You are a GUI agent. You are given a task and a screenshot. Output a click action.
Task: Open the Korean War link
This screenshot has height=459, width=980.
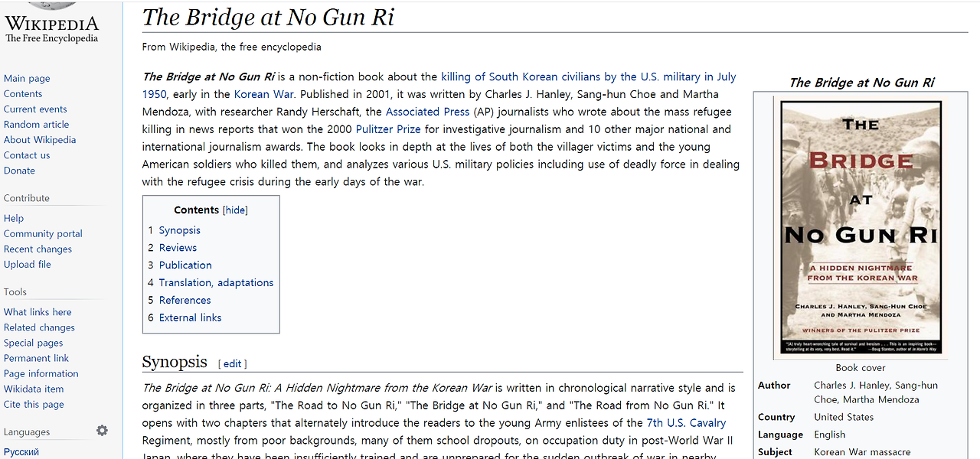pos(263,94)
